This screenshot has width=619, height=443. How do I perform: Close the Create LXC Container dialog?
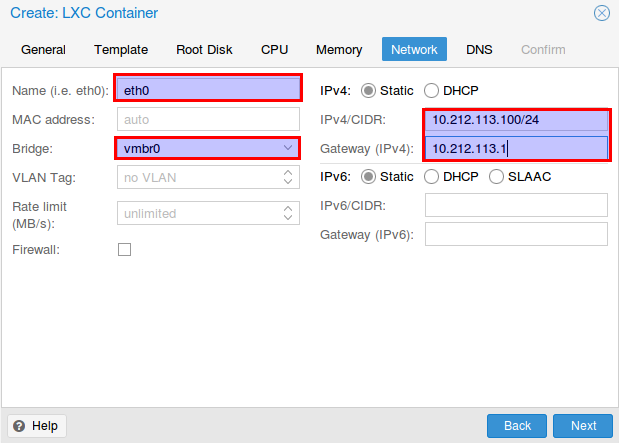point(602,13)
